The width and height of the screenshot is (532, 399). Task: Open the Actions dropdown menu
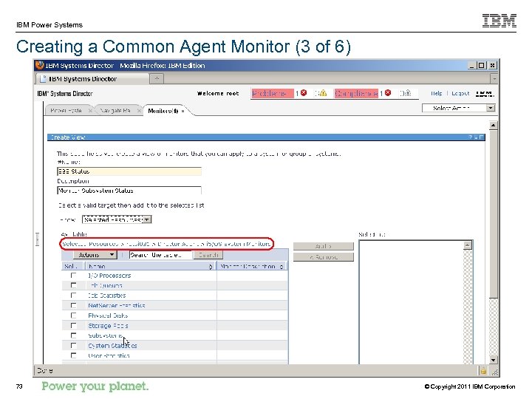(95, 255)
